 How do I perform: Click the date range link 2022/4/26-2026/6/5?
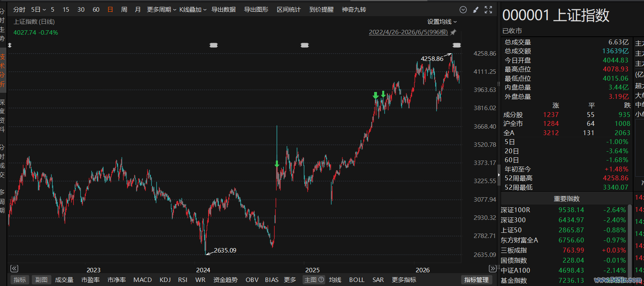pyautogui.click(x=408, y=32)
